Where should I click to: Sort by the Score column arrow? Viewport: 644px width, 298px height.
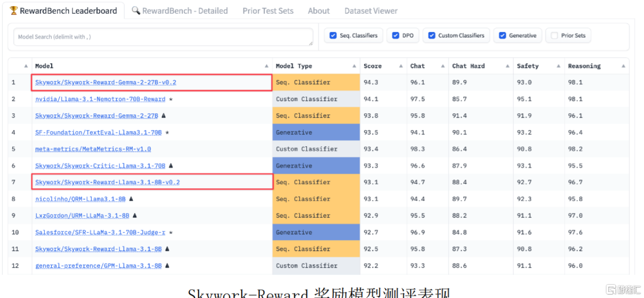click(401, 66)
